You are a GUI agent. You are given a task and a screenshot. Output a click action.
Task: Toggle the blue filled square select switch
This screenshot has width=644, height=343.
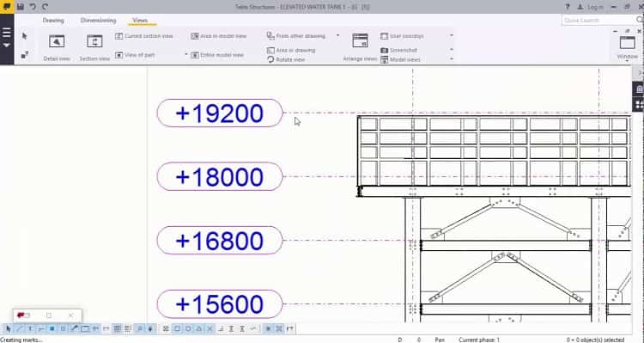pos(52,328)
